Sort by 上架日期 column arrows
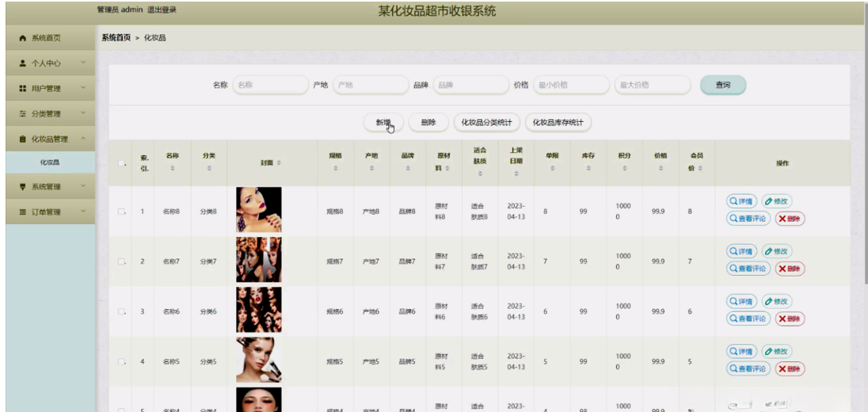The width and height of the screenshot is (868, 412). point(516,174)
